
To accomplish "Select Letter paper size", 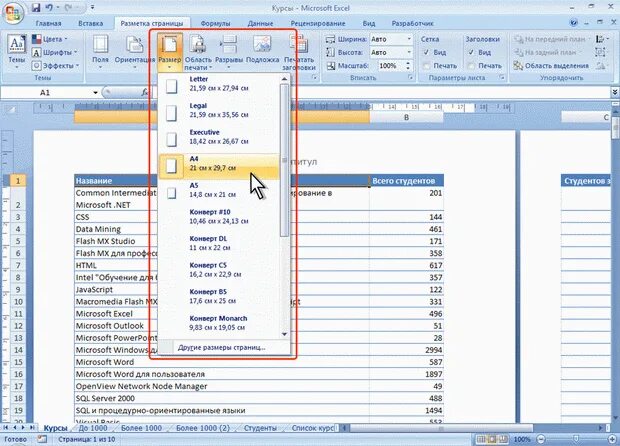I will coord(219,84).
